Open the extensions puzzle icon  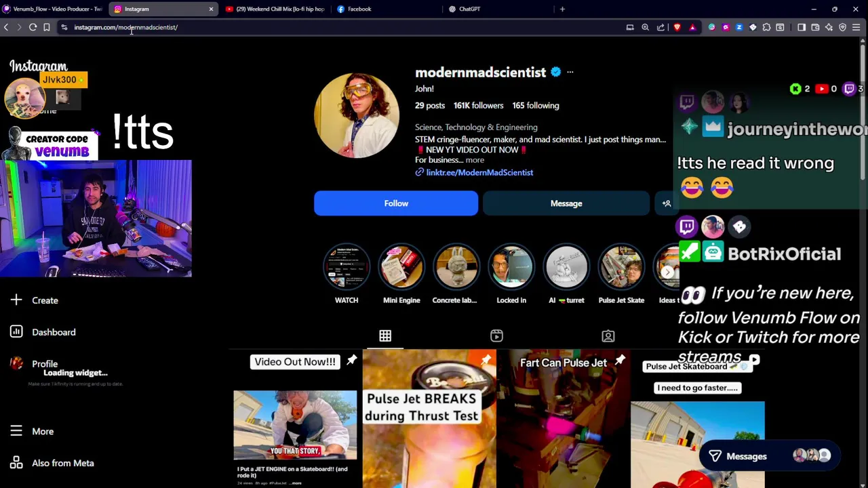tap(766, 27)
